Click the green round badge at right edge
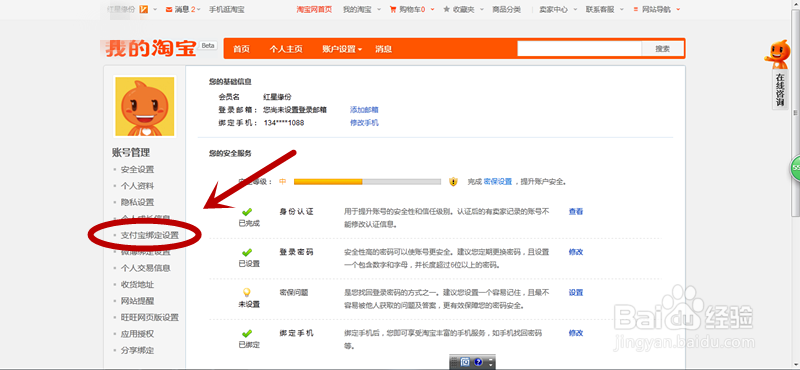The height and width of the screenshot is (370, 800). click(795, 169)
